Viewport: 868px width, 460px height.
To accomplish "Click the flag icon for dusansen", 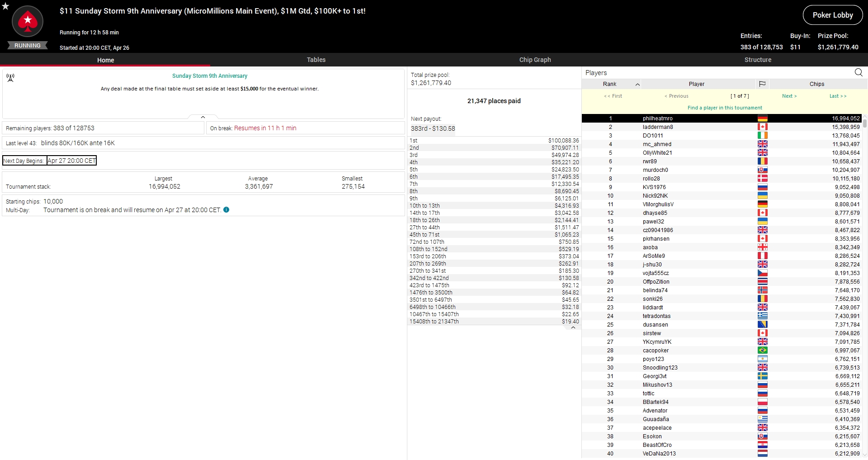I will tap(762, 325).
